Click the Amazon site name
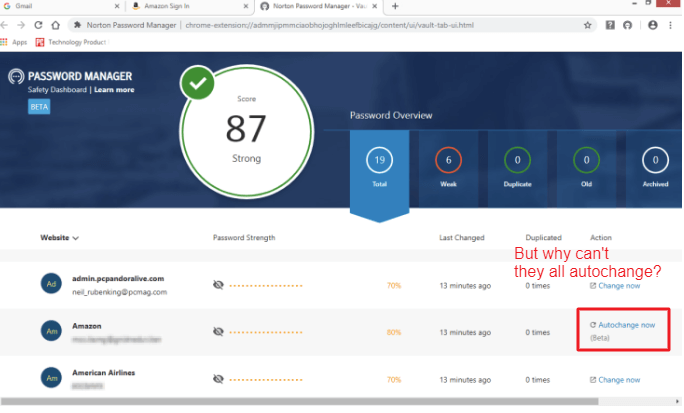 click(x=87, y=326)
